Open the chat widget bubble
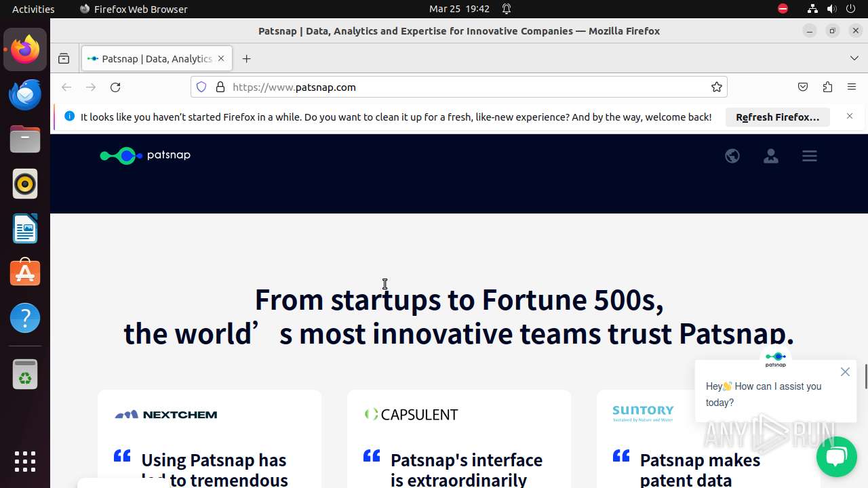 coord(836,456)
